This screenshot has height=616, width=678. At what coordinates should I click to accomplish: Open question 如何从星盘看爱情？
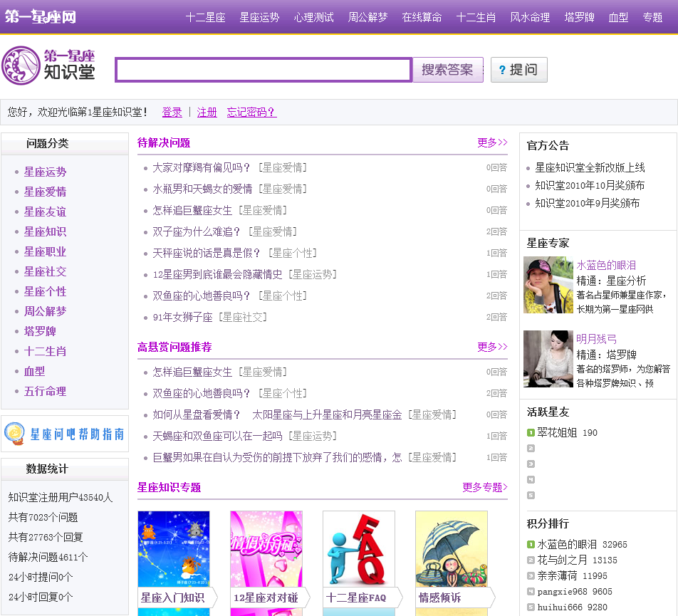(277, 415)
